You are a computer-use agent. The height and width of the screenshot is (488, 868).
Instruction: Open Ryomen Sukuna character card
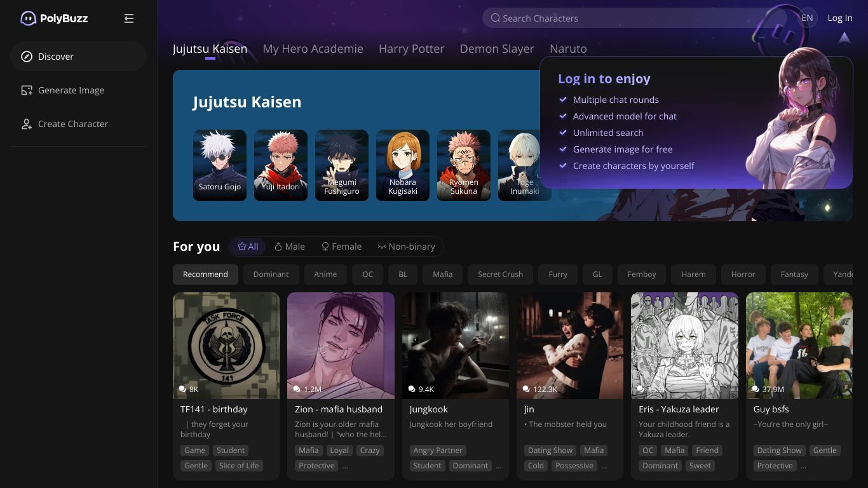tap(464, 165)
